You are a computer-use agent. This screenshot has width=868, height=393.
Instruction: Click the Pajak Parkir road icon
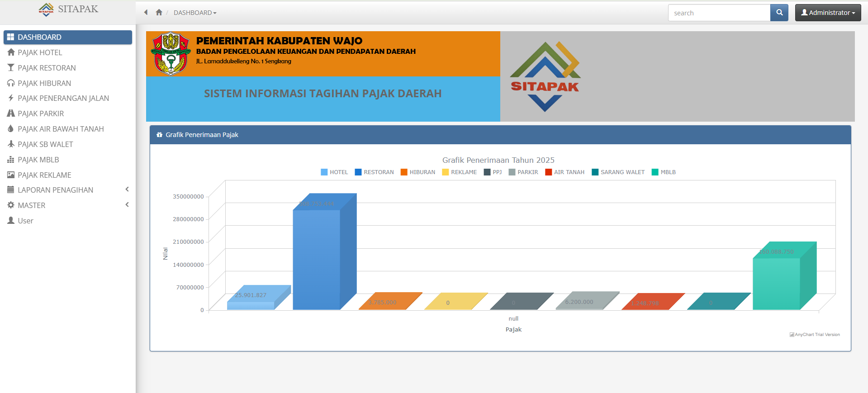[11, 114]
